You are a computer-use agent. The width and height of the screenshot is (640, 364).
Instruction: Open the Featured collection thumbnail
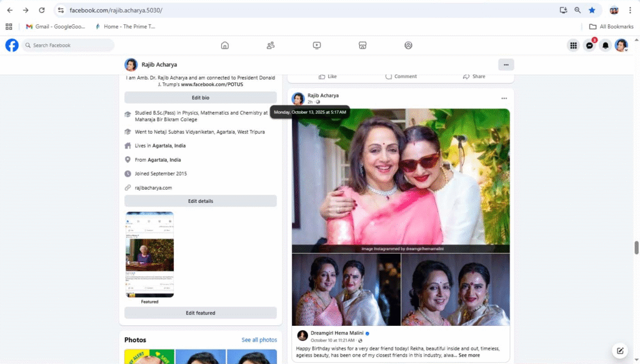pos(150,255)
